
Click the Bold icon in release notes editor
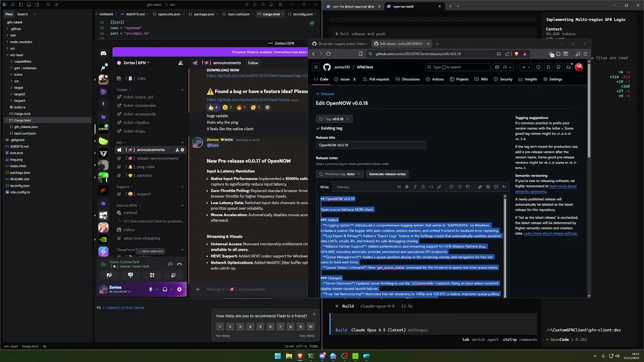pyautogui.click(x=407, y=187)
